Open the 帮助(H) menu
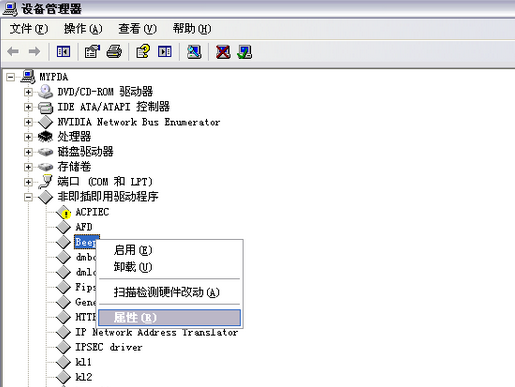The image size is (515, 387). (192, 29)
